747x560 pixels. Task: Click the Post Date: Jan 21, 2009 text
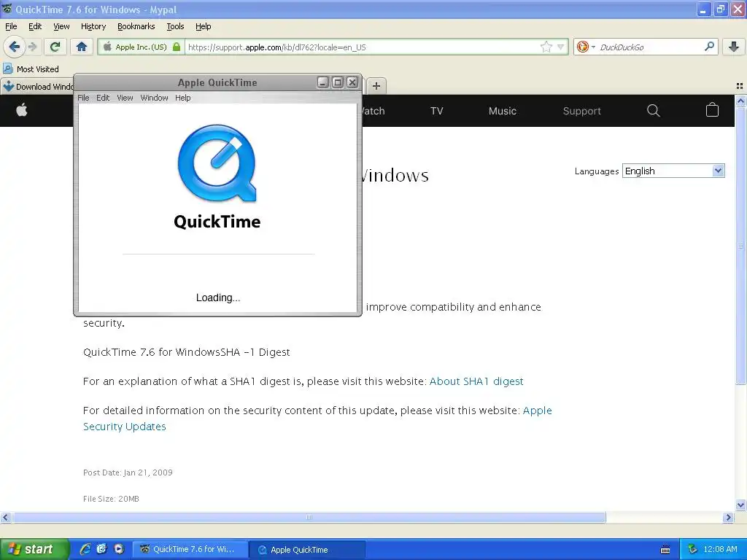[x=128, y=472]
